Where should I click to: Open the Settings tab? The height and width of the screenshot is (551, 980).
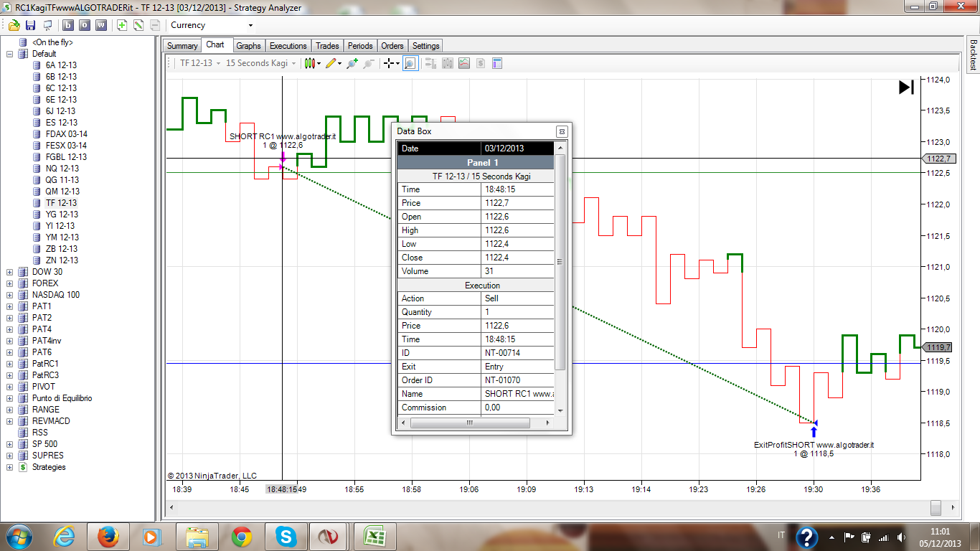click(x=425, y=46)
